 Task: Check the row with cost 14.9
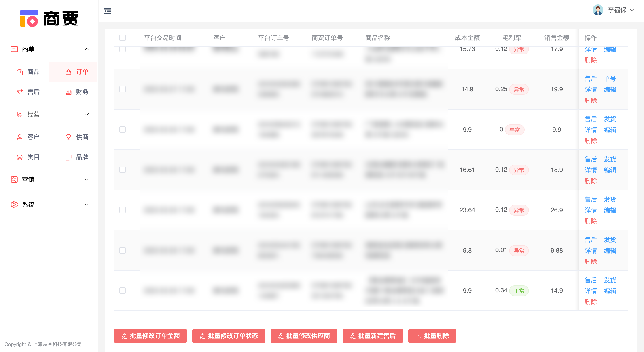point(123,89)
